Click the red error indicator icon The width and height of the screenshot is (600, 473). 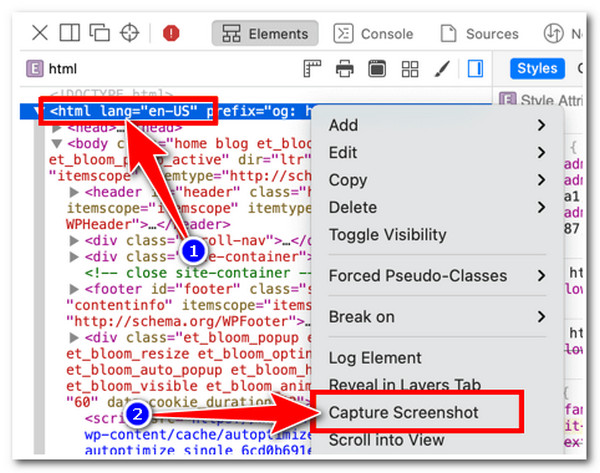171,33
